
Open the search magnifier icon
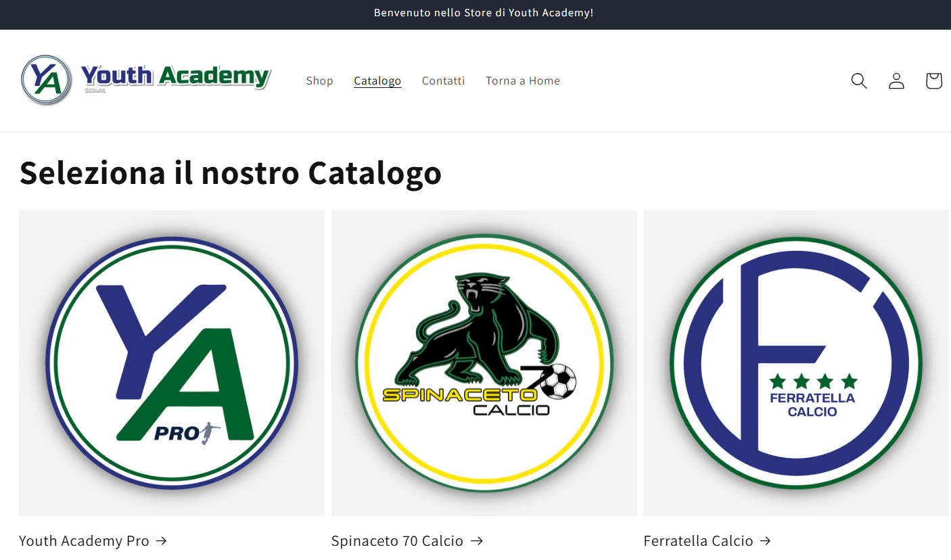point(859,80)
